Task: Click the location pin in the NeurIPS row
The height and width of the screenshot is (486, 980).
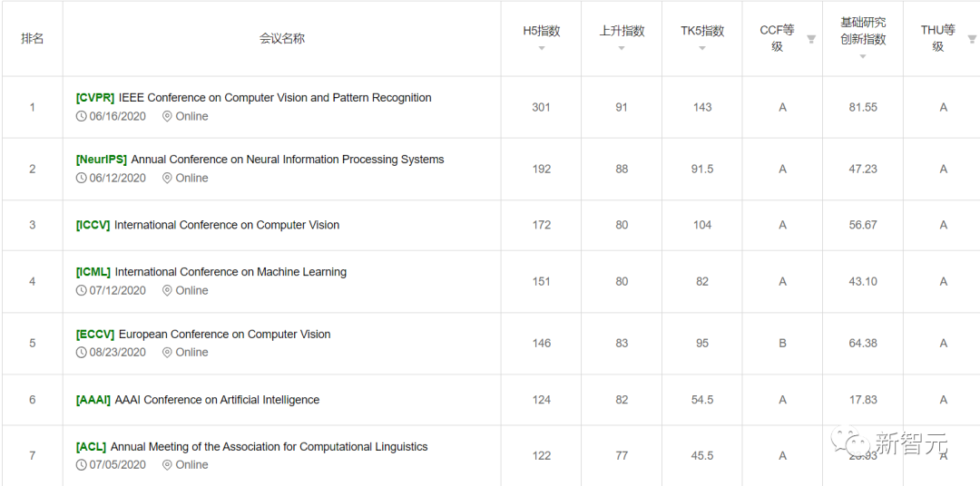Action: (167, 178)
